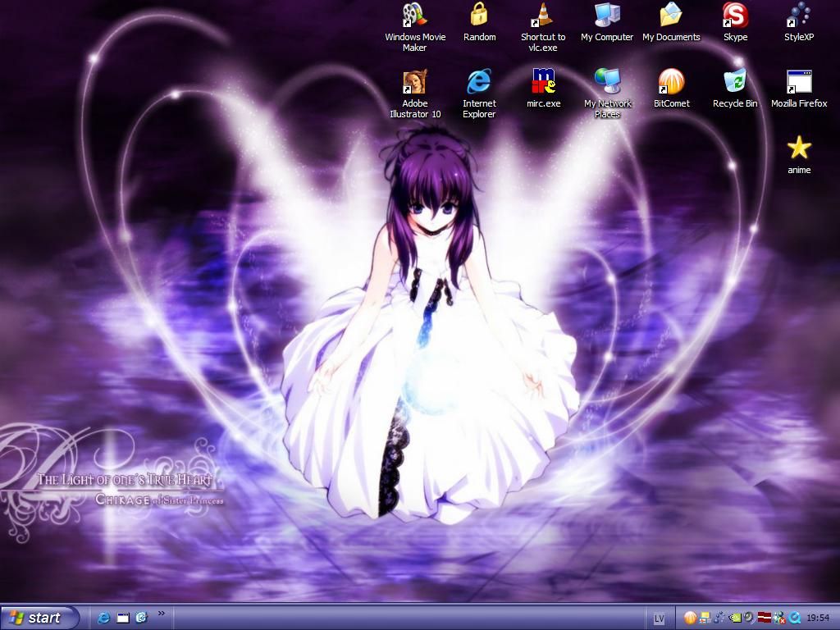This screenshot has height=630, width=840.
Task: Click the Messenger tray icon with red X
Action: point(779,619)
